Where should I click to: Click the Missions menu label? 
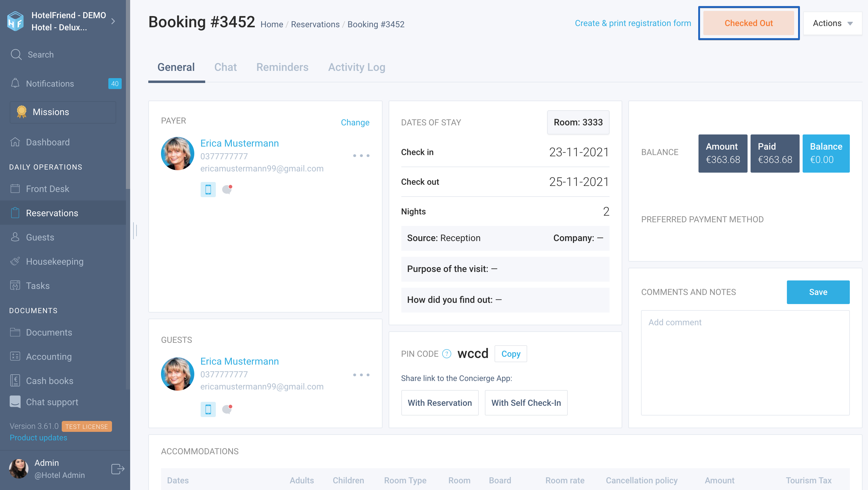pos(51,112)
